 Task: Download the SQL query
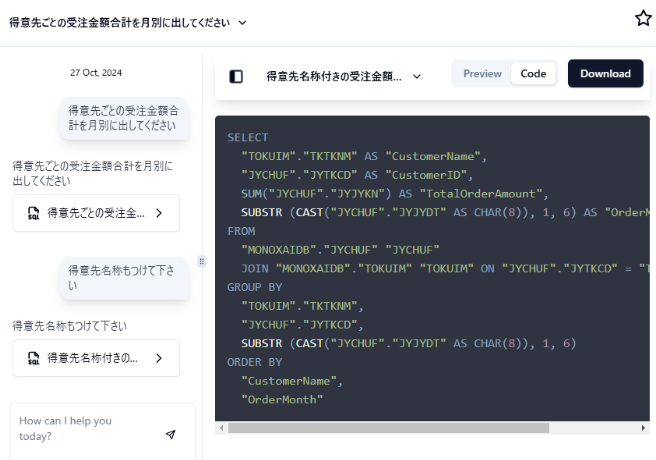(605, 74)
